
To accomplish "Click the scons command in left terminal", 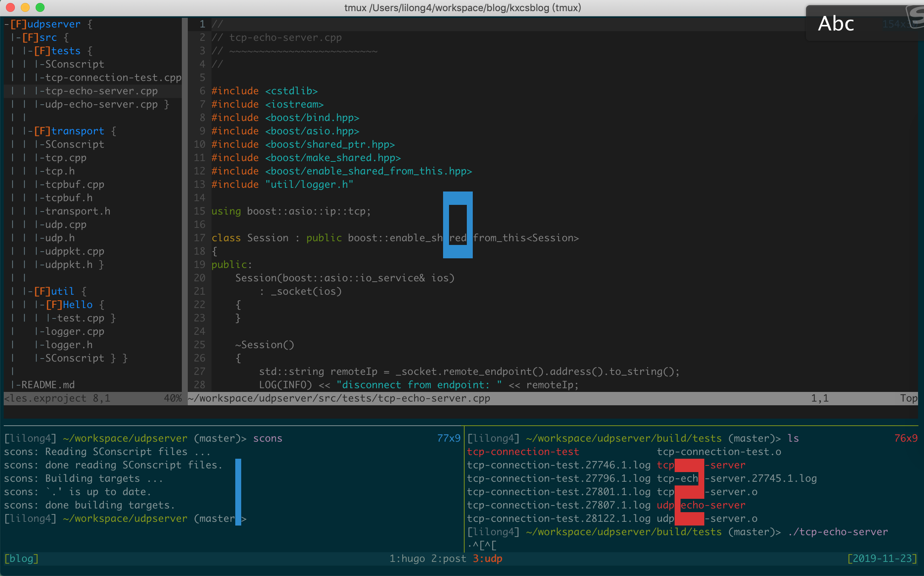I will point(268,438).
